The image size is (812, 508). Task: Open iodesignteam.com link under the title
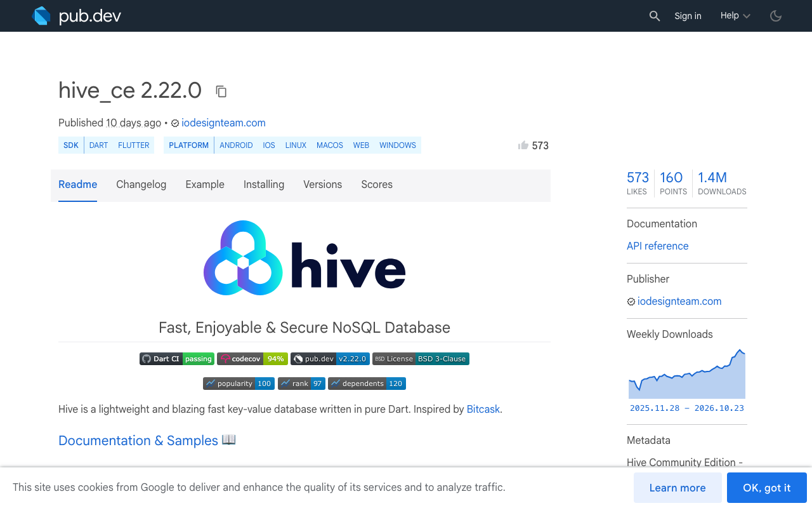(223, 123)
